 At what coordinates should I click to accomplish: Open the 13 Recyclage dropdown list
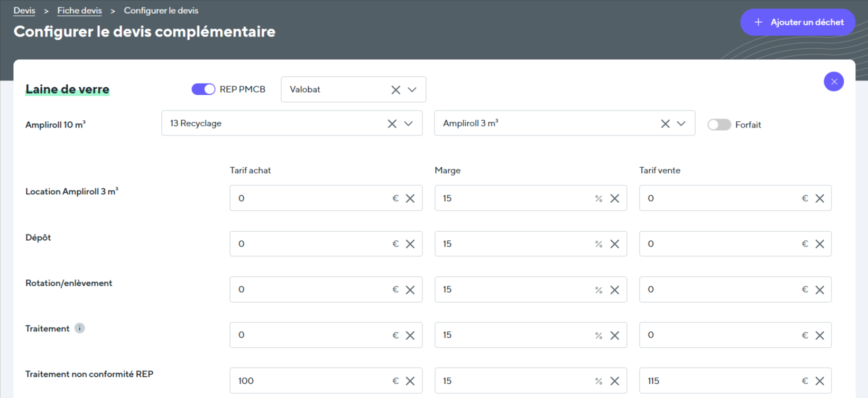coord(408,124)
